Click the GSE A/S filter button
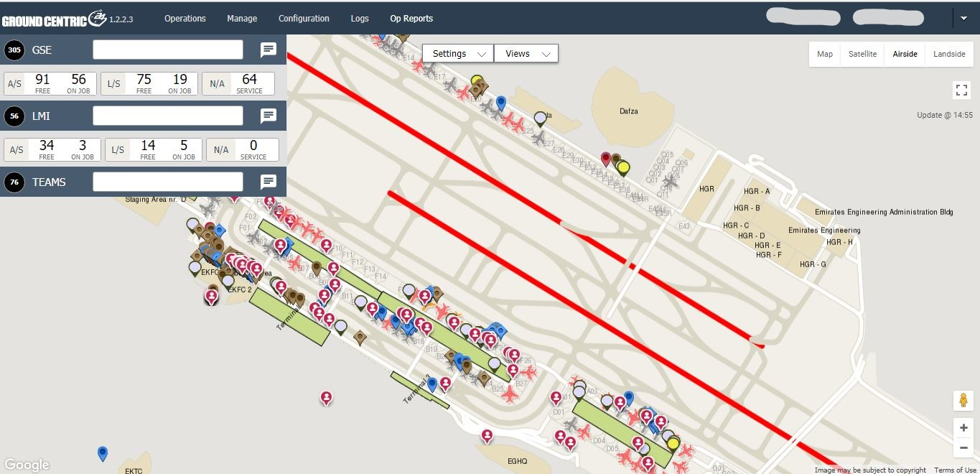 [14, 83]
